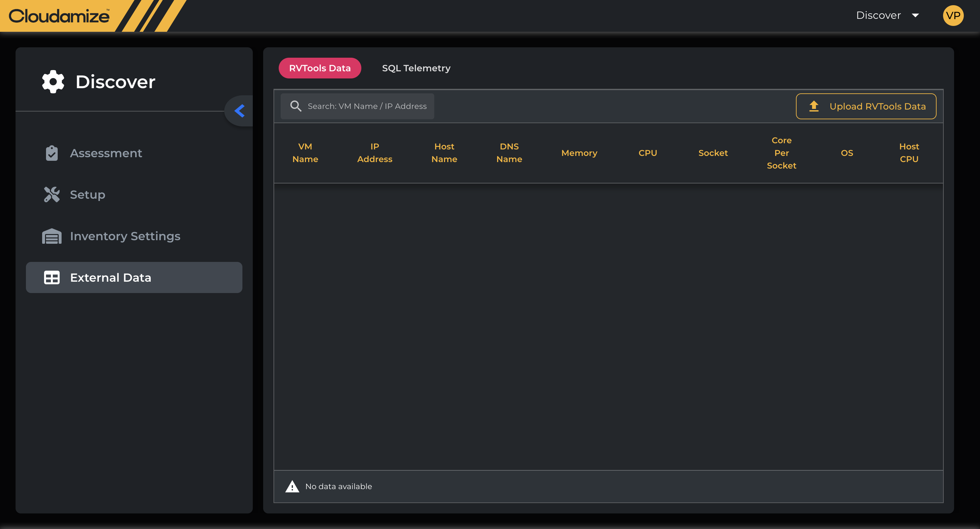980x529 pixels.
Task: Open Inventory Settings menu item
Action: [125, 236]
